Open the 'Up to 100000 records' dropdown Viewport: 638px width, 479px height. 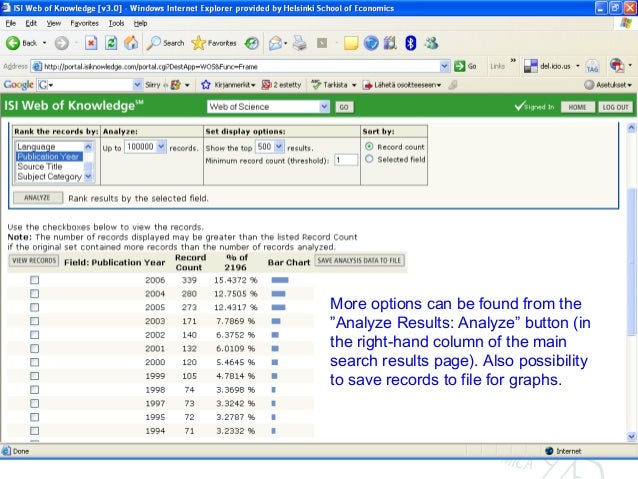pos(161,147)
